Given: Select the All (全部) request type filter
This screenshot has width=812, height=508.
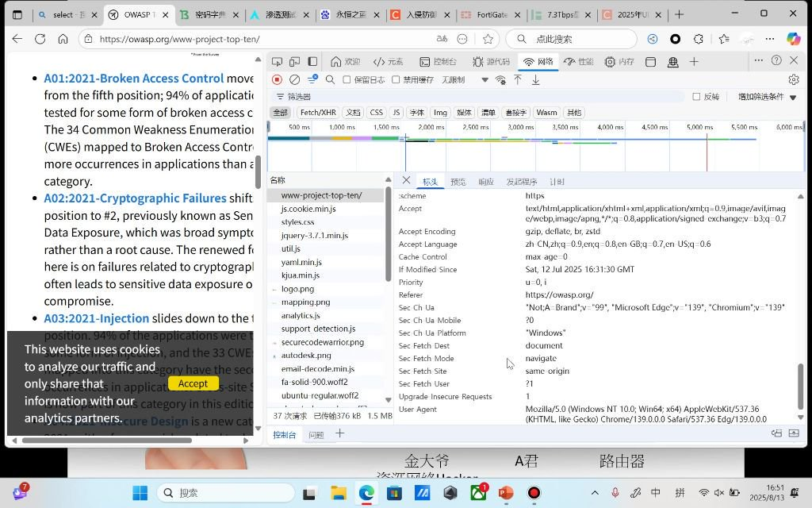Looking at the screenshot, I should pos(280,113).
